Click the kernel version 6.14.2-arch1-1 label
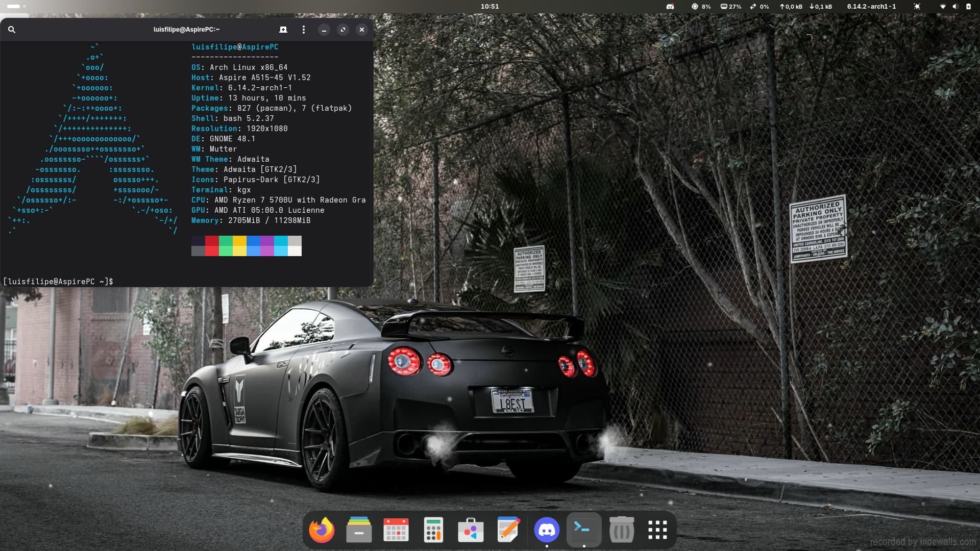Image resolution: width=980 pixels, height=551 pixels. 871,7
